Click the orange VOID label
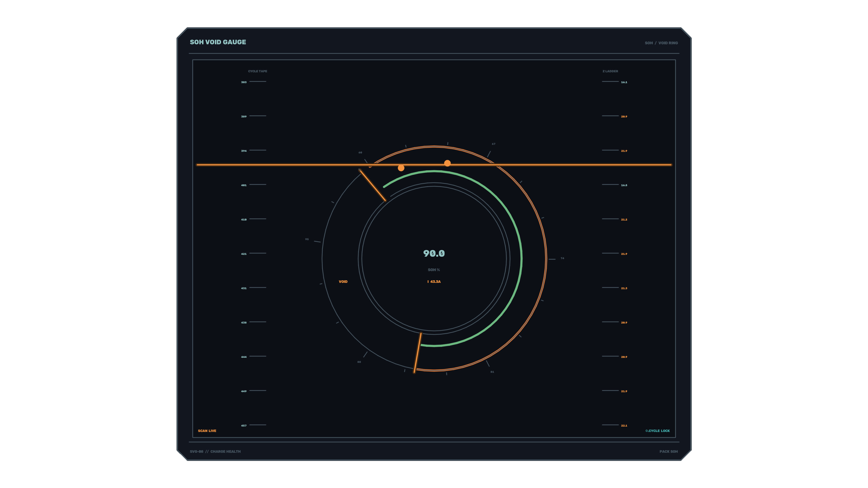Viewport: 868px width, 488px height. [343, 282]
